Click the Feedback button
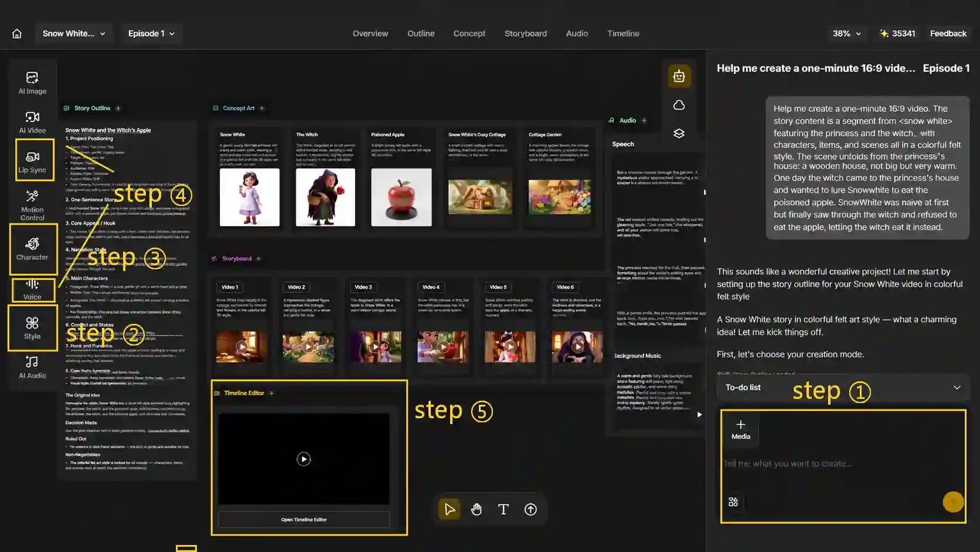This screenshot has width=980, height=552. 948,33
